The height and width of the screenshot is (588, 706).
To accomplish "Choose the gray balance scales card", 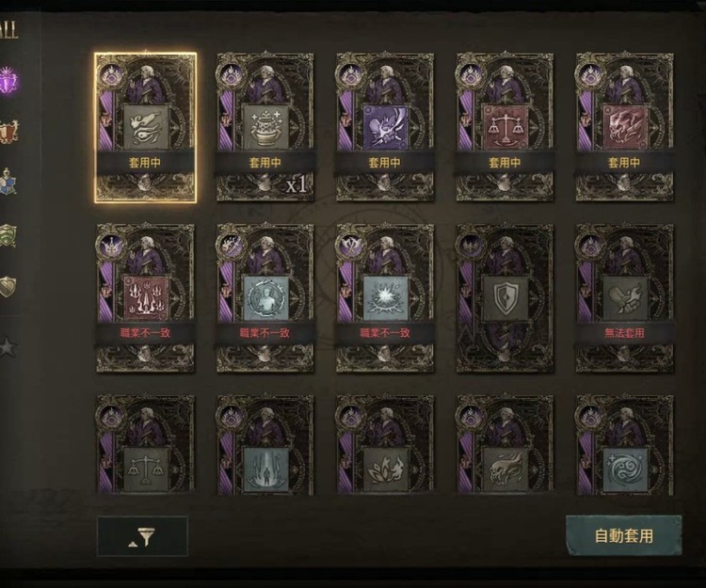I will pos(145,445).
